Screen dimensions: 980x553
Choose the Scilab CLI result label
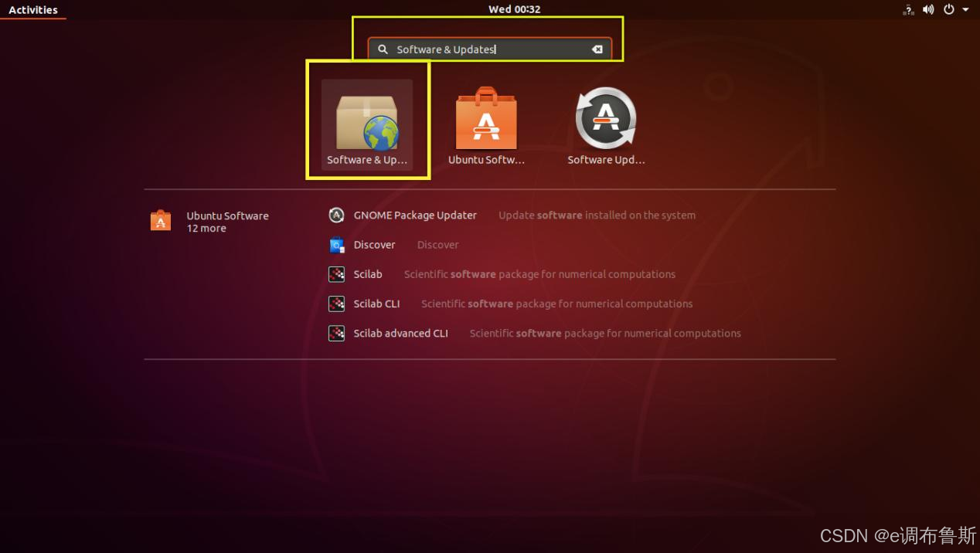click(x=376, y=304)
